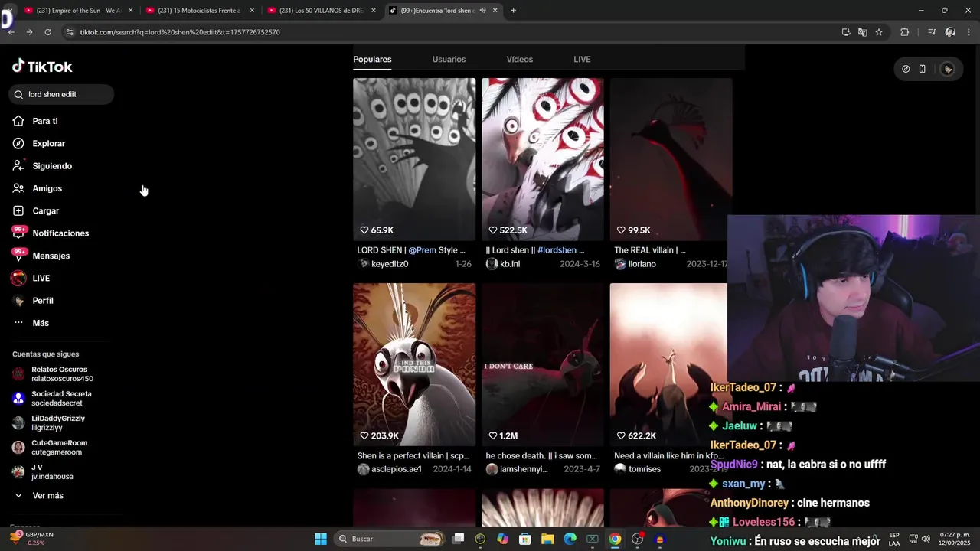Go forward in browser
This screenshot has height=551, width=980.
click(x=29, y=32)
